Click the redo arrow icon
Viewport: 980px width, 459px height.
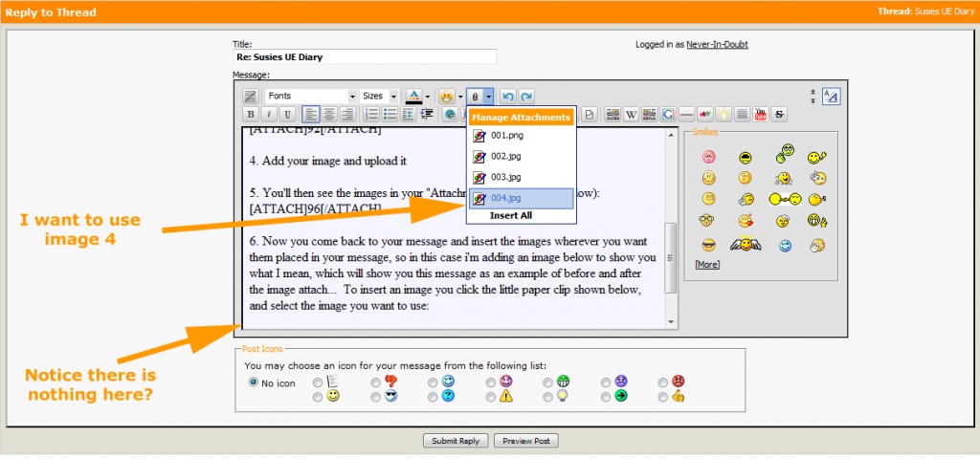pos(526,97)
